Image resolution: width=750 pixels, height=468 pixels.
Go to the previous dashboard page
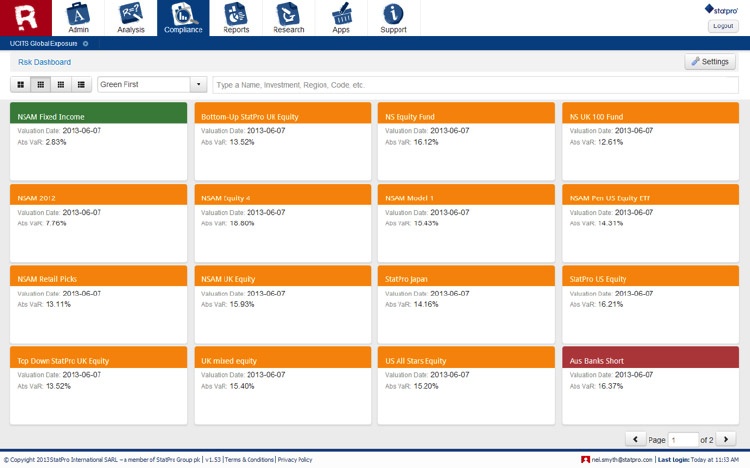634,439
